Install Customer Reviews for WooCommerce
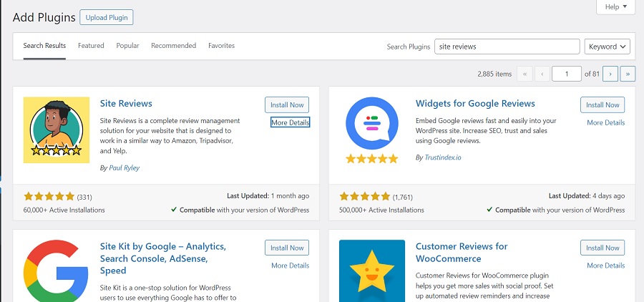644x302 pixels. click(602, 248)
